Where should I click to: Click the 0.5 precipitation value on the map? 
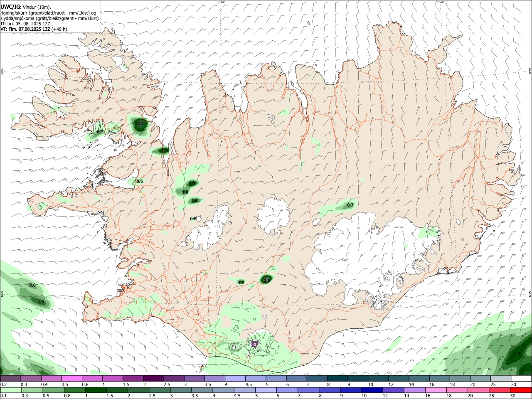(x=140, y=181)
